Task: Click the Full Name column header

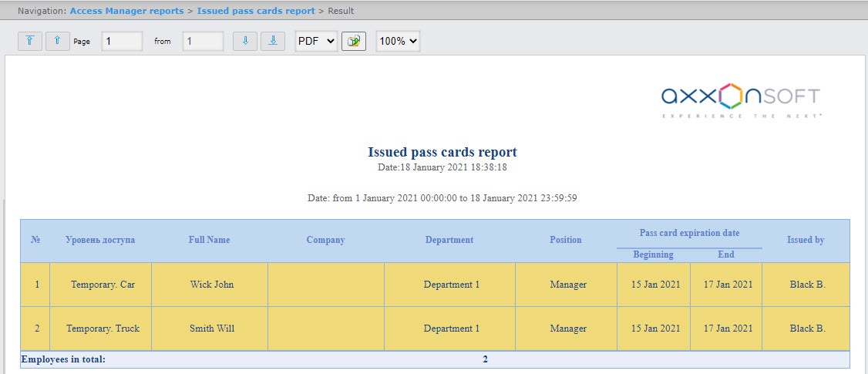Action: tap(209, 240)
